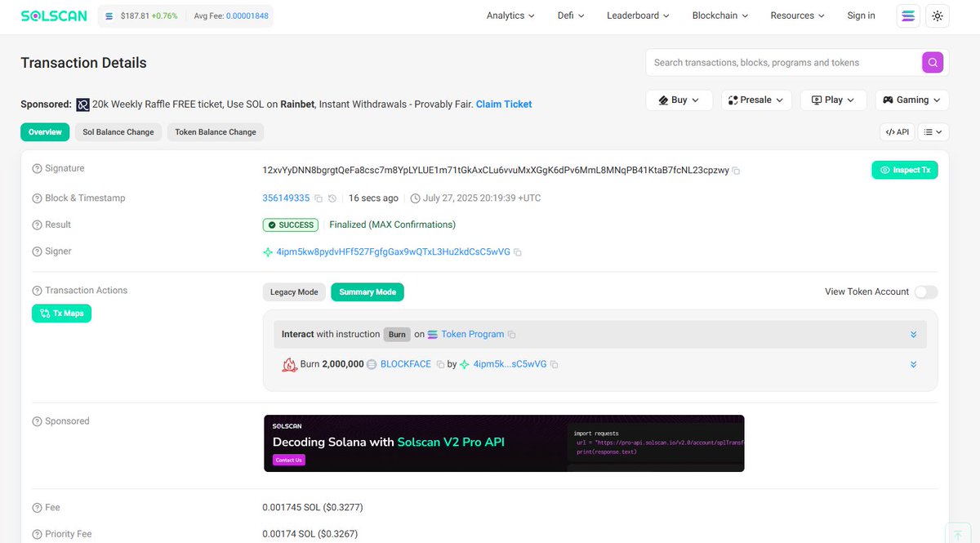The width and height of the screenshot is (980, 543).
Task: Click the help icon next to Signature
Action: coord(37,169)
